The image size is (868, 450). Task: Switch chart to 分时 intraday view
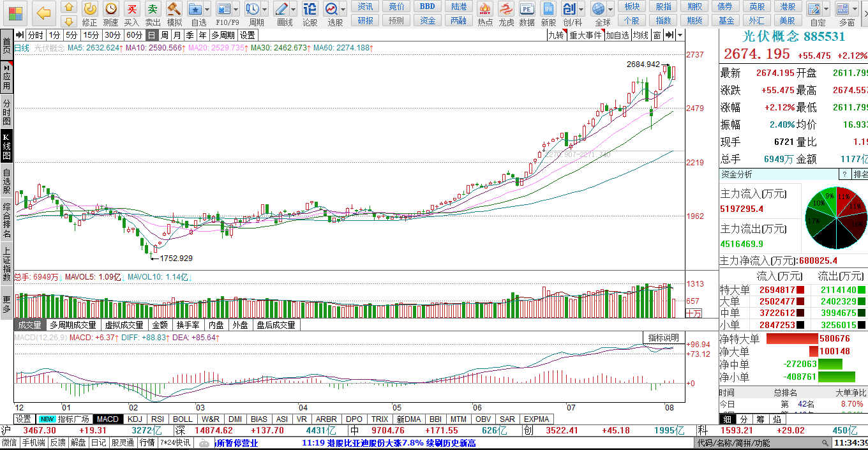coord(36,35)
